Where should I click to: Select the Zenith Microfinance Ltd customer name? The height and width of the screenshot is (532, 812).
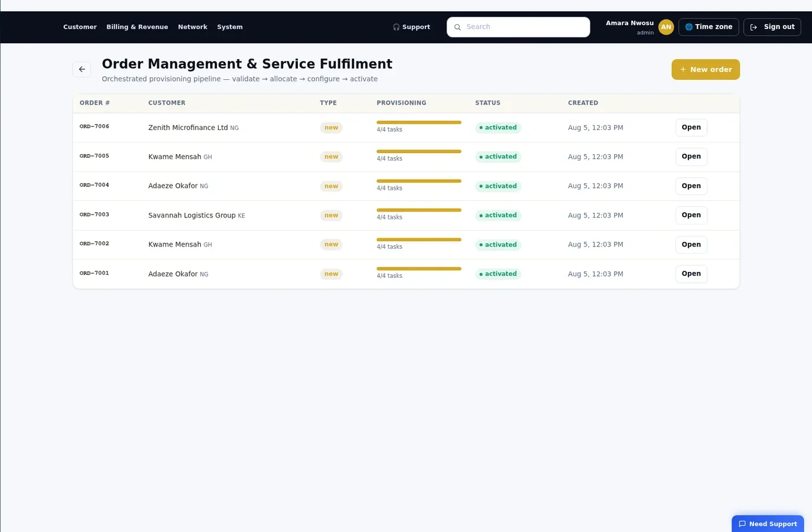pos(188,128)
